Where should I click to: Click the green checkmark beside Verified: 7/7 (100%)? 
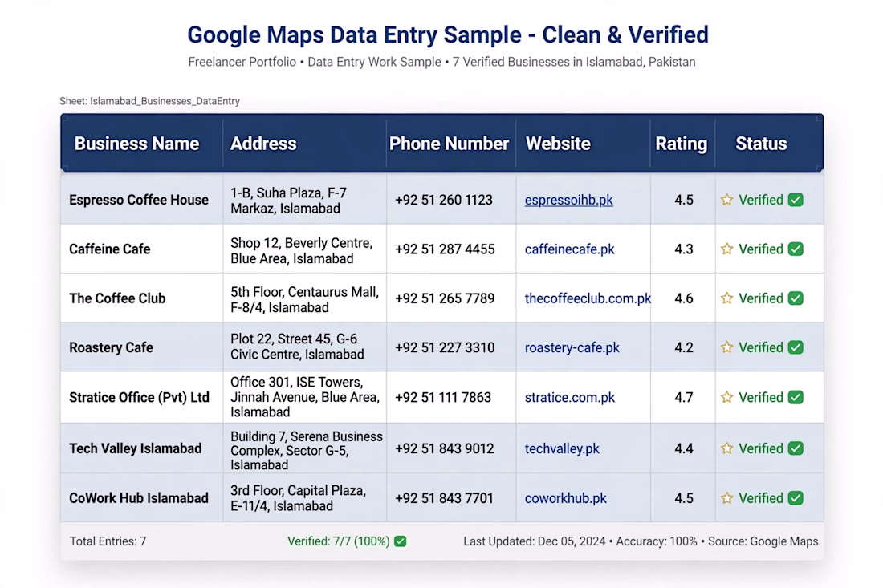[401, 541]
